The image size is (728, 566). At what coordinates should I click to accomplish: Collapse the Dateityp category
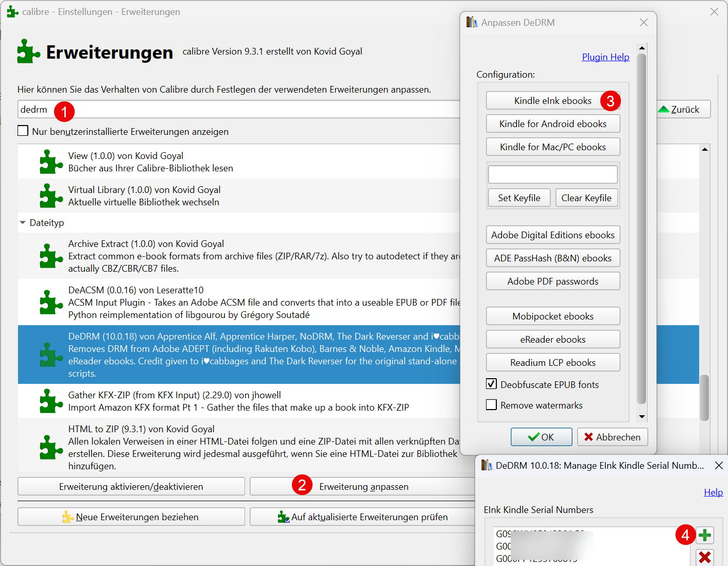[22, 222]
